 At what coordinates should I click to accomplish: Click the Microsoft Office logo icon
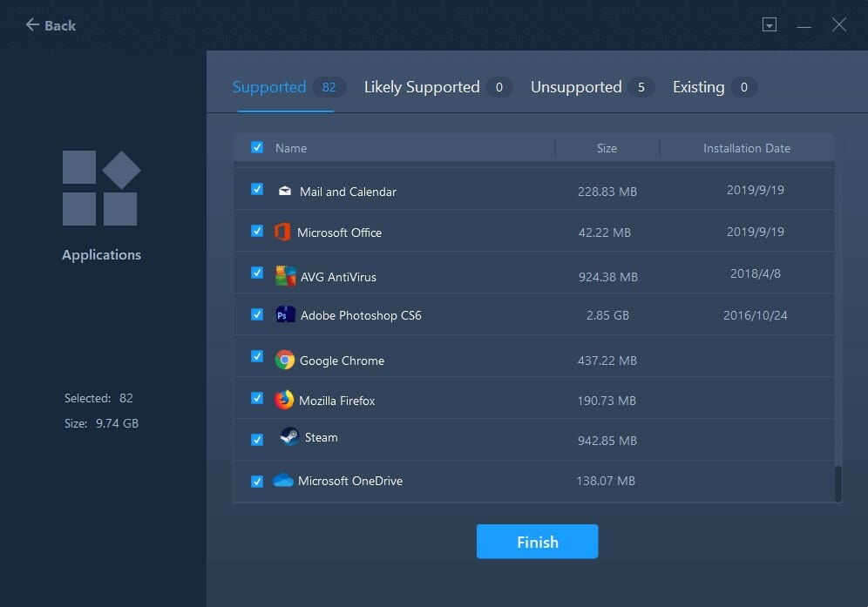pos(282,232)
